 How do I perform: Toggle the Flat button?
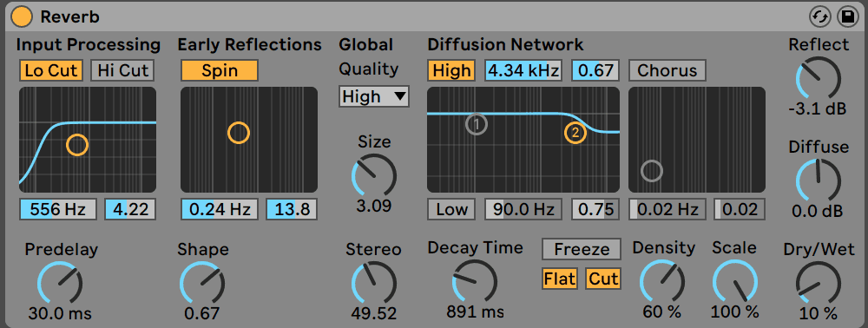[x=560, y=279]
